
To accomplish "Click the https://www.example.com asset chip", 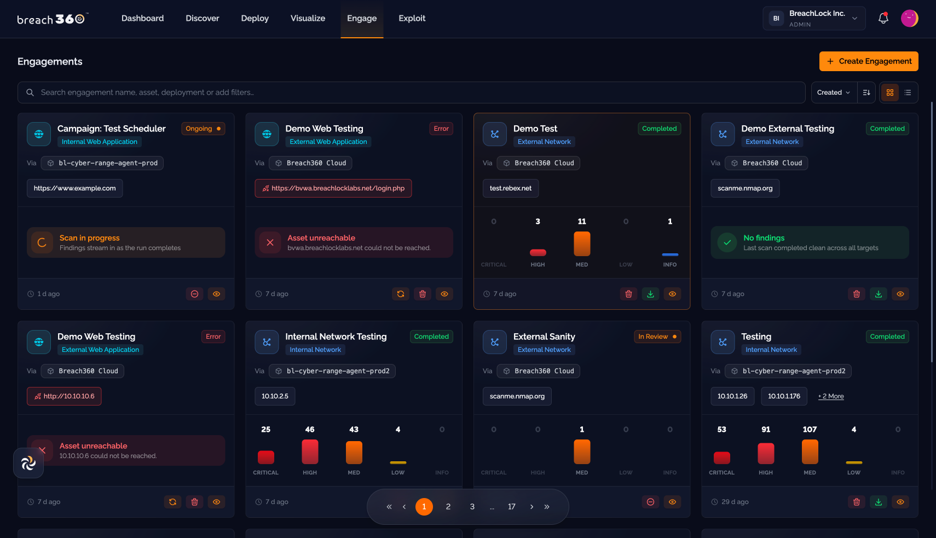I will click(x=75, y=188).
